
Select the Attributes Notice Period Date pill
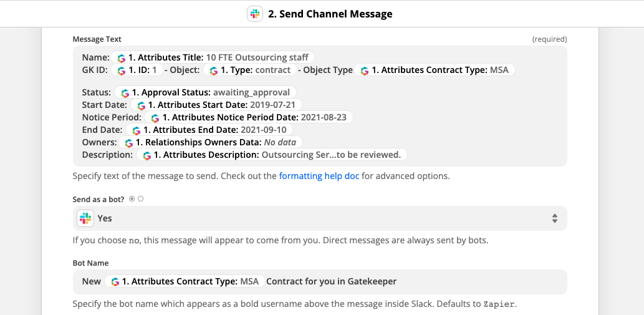tap(249, 117)
